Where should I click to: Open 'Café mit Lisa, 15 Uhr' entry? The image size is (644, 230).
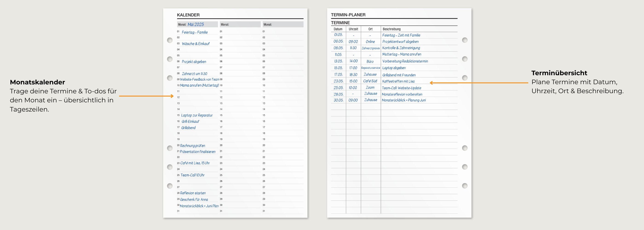pyautogui.click(x=195, y=163)
